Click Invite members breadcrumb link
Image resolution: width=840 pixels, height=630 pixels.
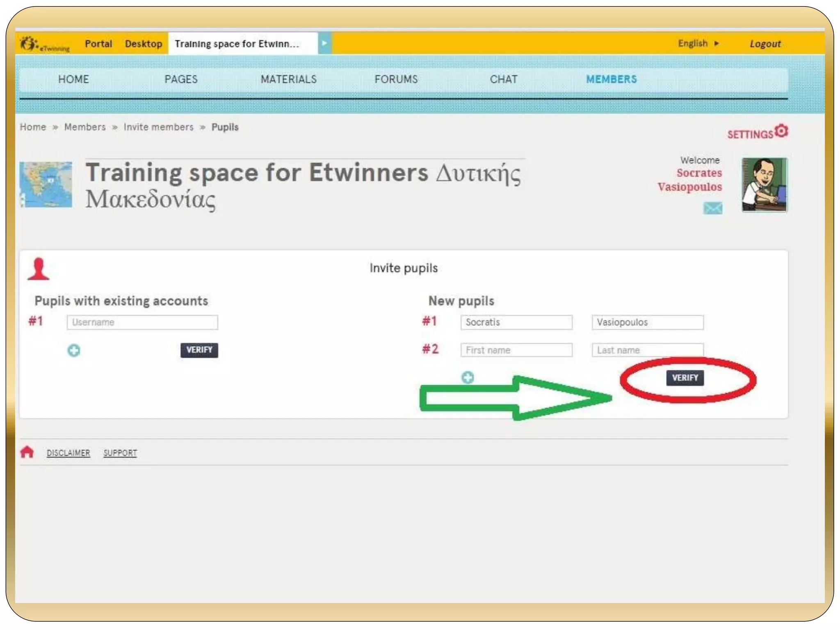coord(158,127)
